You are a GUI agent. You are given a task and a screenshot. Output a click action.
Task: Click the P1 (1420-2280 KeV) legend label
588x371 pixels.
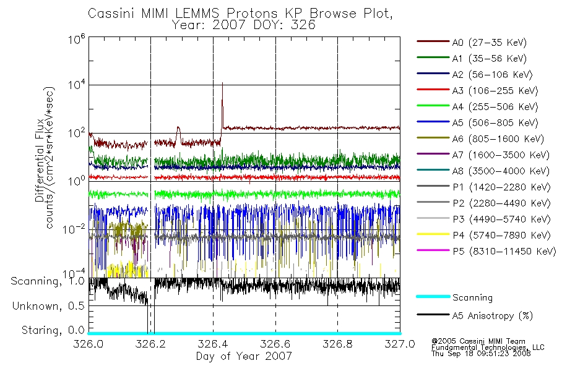click(x=501, y=187)
